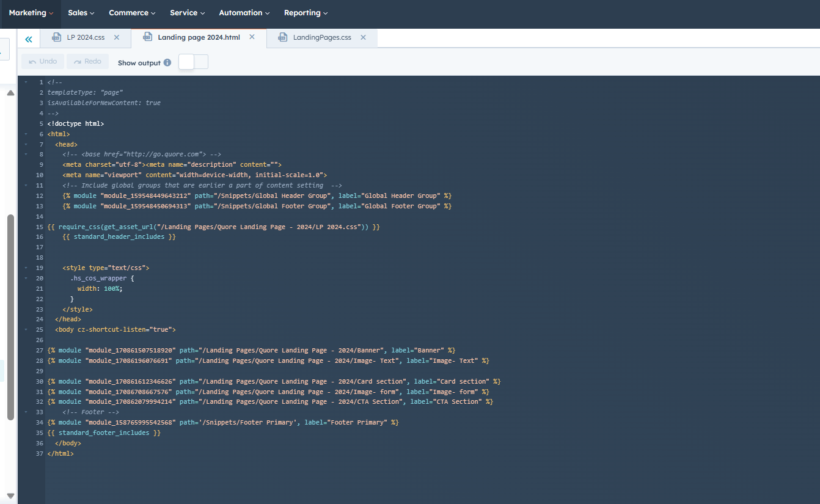The height and width of the screenshot is (504, 820).
Task: Click the info icon beside Show output
Action: 167,62
